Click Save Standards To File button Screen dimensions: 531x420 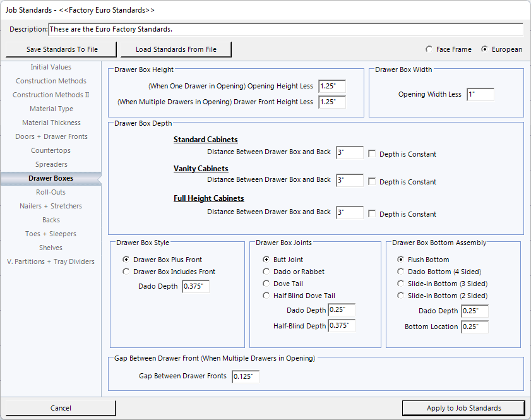[x=62, y=49]
